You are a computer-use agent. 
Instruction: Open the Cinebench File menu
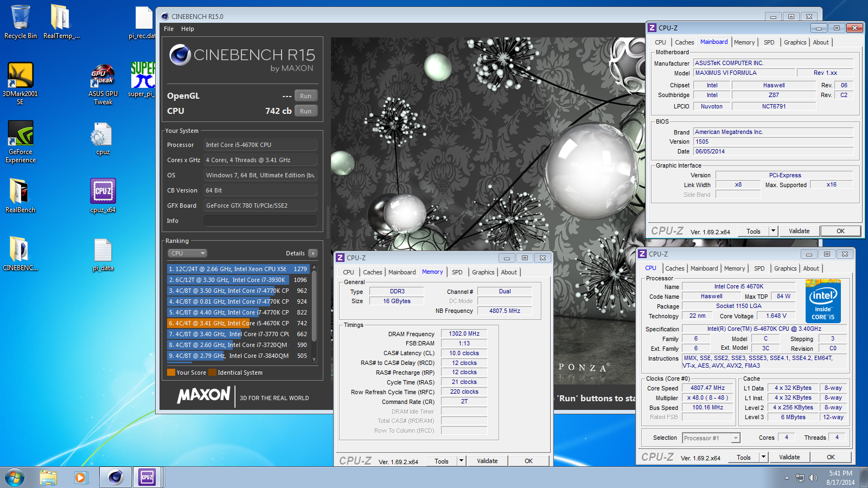169,29
